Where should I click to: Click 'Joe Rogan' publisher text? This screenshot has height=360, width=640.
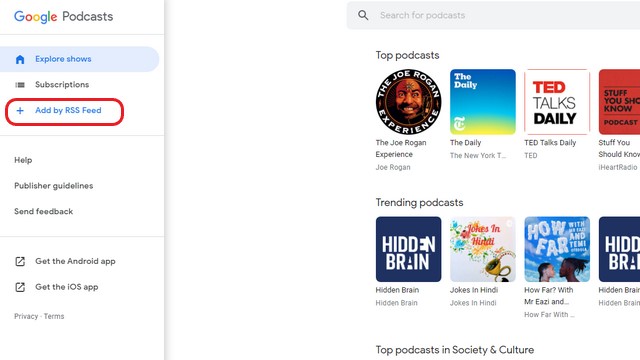pyautogui.click(x=393, y=167)
